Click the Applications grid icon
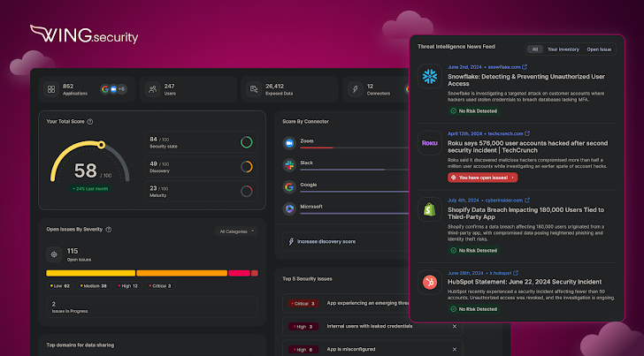The image size is (644, 356). [51, 89]
